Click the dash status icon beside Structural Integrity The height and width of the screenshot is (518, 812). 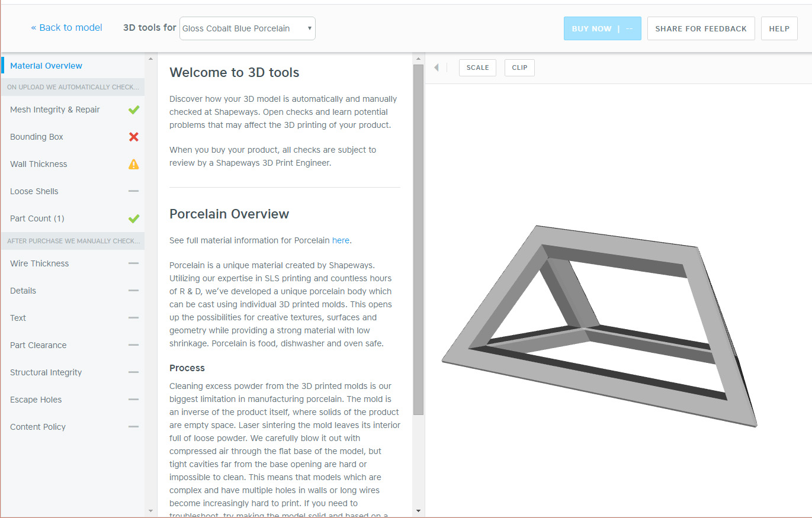[x=134, y=372]
